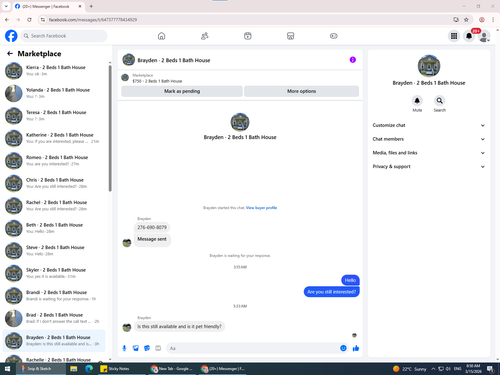Viewport: 500px width, 375px height.
Task: Send a thumbs-up like
Action: tap(356, 348)
